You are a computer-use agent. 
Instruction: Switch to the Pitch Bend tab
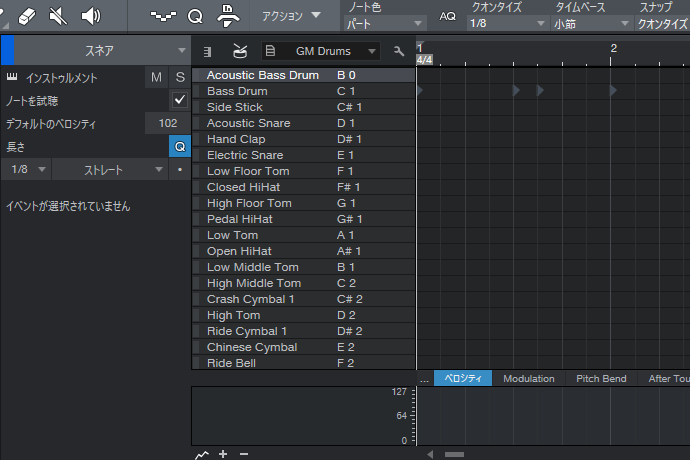tap(601, 379)
